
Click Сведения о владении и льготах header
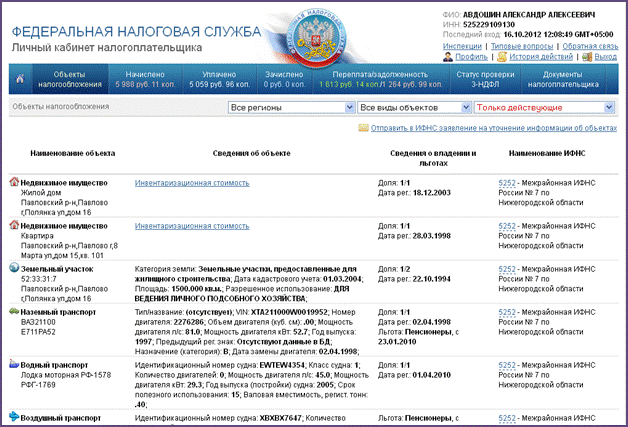point(433,158)
